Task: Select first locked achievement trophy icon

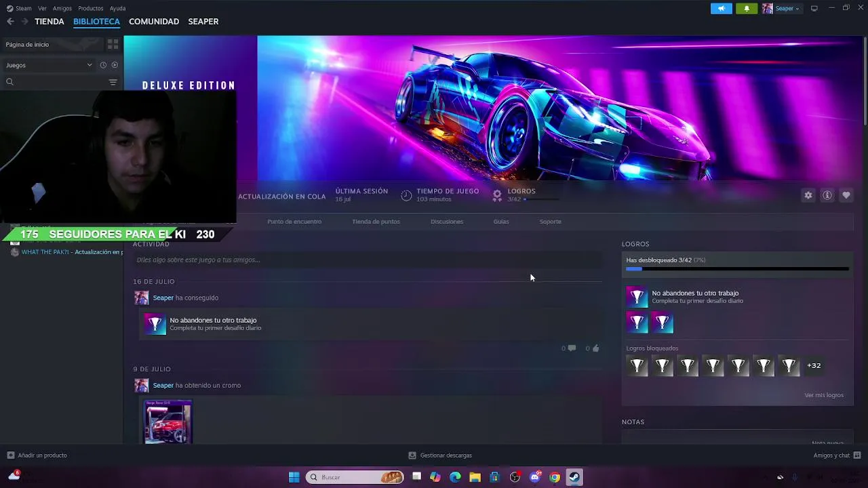Action: [637, 366]
